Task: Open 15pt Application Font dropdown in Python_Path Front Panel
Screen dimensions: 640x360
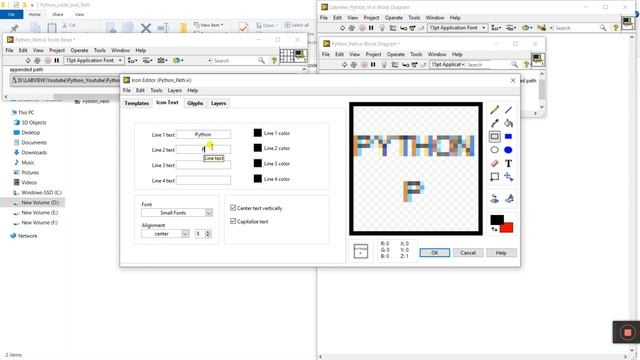Action: click(93, 60)
